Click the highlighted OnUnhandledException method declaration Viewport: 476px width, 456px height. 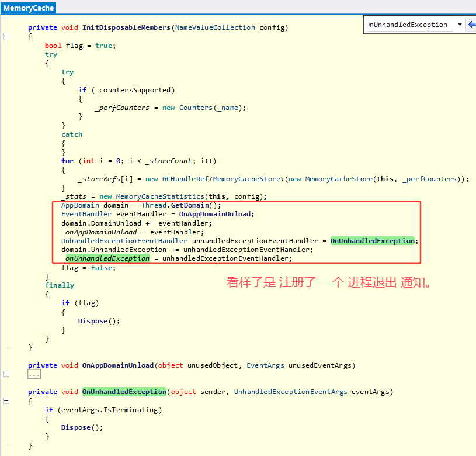pos(124,392)
